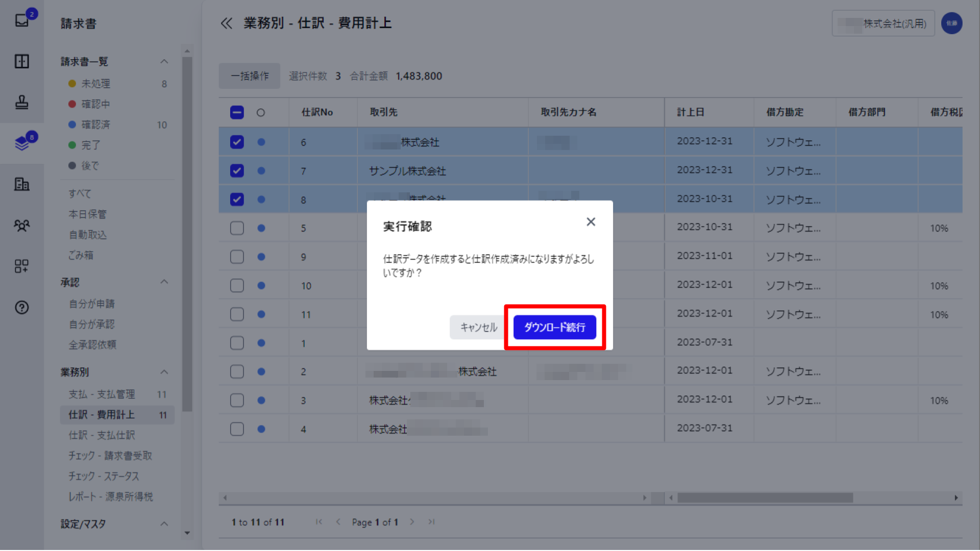Viewport: 980px width, 551px height.
Task: Check the row 9 checkbox
Action: pyautogui.click(x=237, y=257)
